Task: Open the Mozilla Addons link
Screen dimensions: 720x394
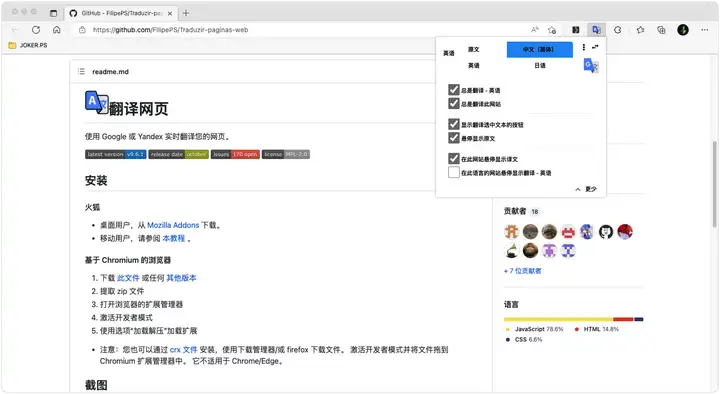Action: click(x=173, y=225)
